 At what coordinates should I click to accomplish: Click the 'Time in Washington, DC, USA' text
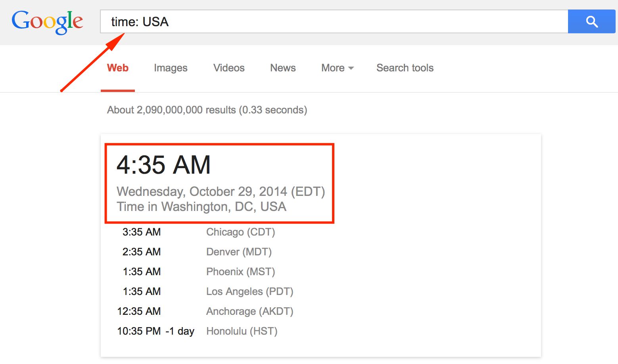201,207
